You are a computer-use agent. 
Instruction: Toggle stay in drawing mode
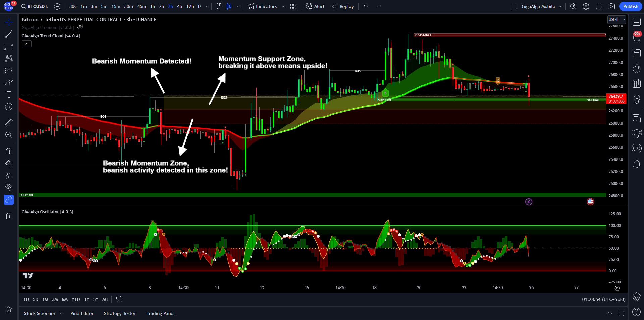[x=9, y=163]
